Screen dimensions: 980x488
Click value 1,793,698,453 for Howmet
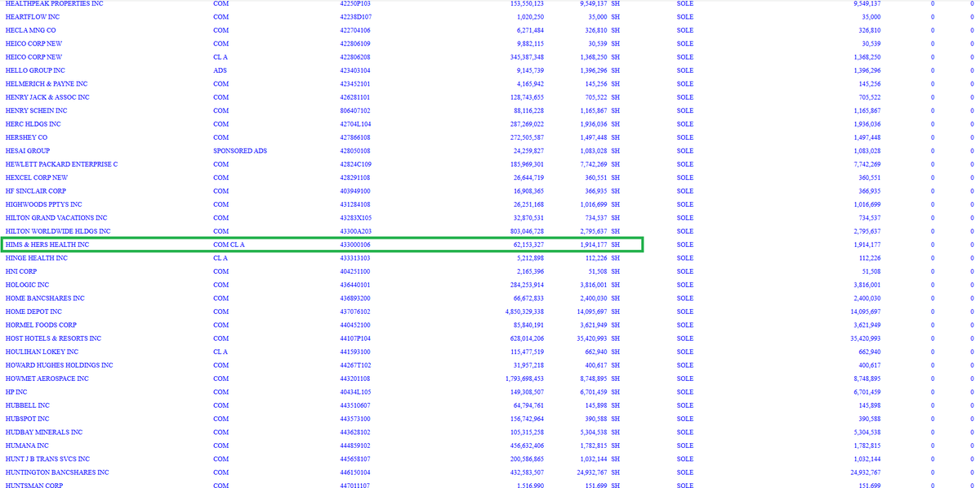[523, 378]
